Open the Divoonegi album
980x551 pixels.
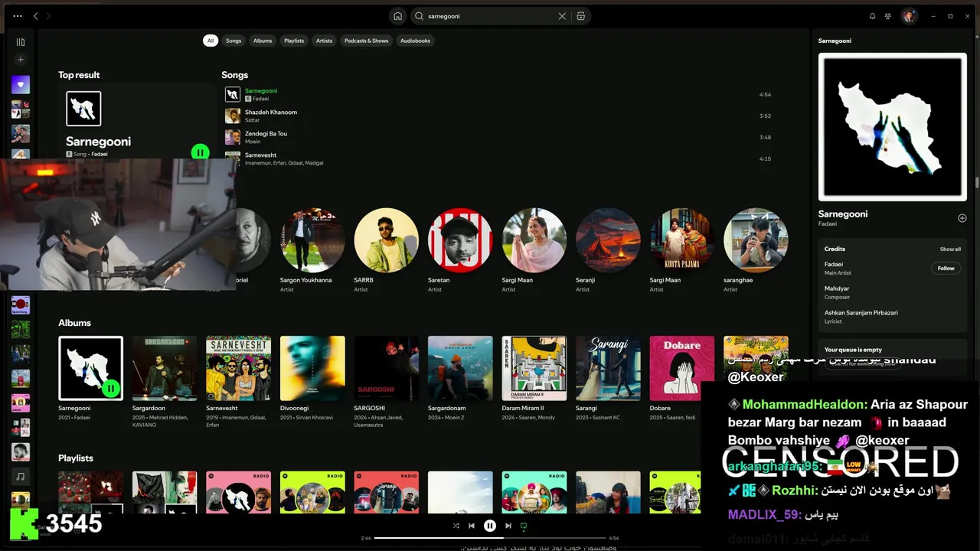pos(312,368)
